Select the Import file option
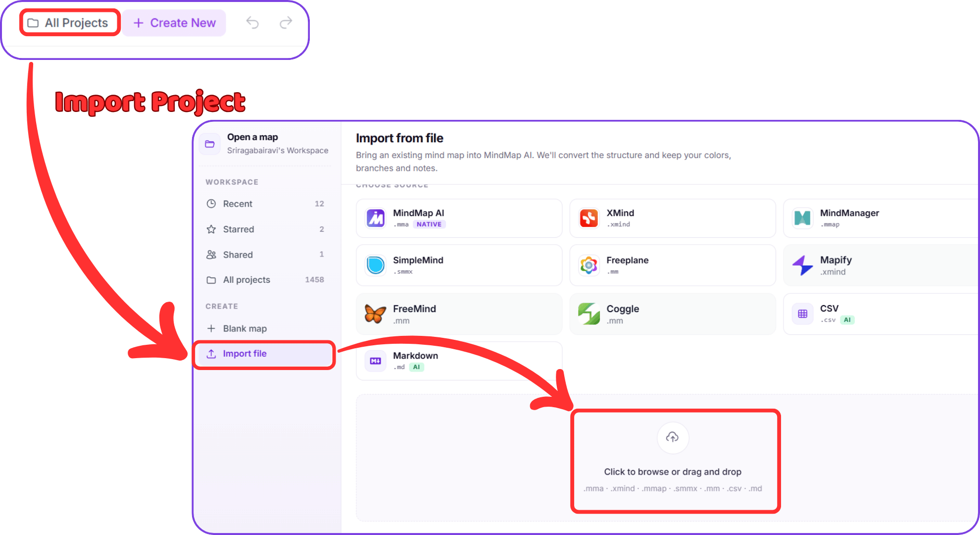This screenshot has height=535, width=980. click(x=264, y=354)
